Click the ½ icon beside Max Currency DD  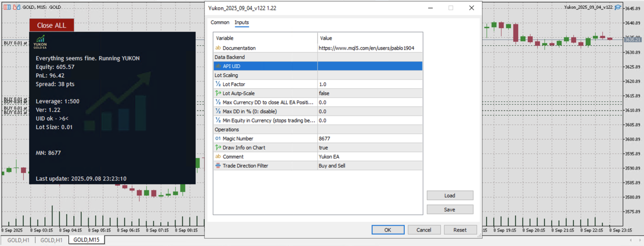[x=218, y=102]
